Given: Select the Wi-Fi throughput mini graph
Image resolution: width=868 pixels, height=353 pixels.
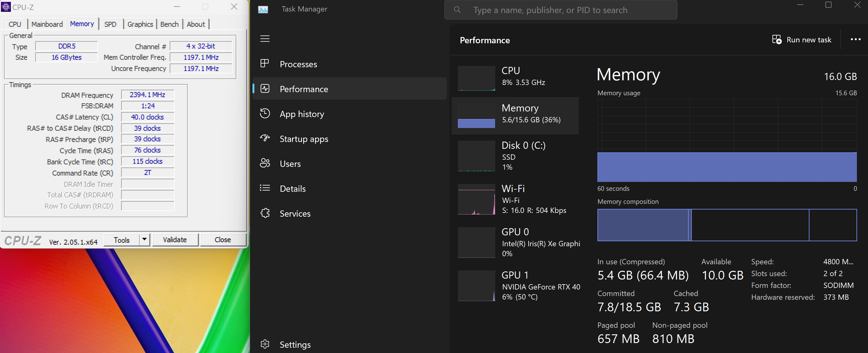Looking at the screenshot, I should click(476, 200).
